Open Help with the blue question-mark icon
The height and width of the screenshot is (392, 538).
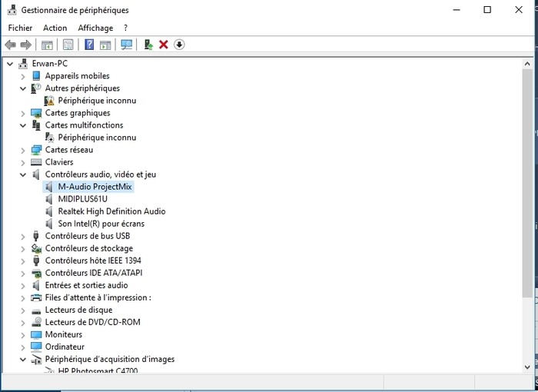[x=89, y=45]
